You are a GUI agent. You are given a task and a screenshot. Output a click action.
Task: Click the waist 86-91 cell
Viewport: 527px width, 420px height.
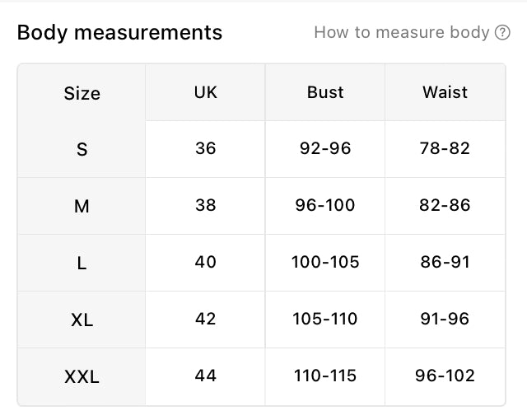[x=445, y=262]
